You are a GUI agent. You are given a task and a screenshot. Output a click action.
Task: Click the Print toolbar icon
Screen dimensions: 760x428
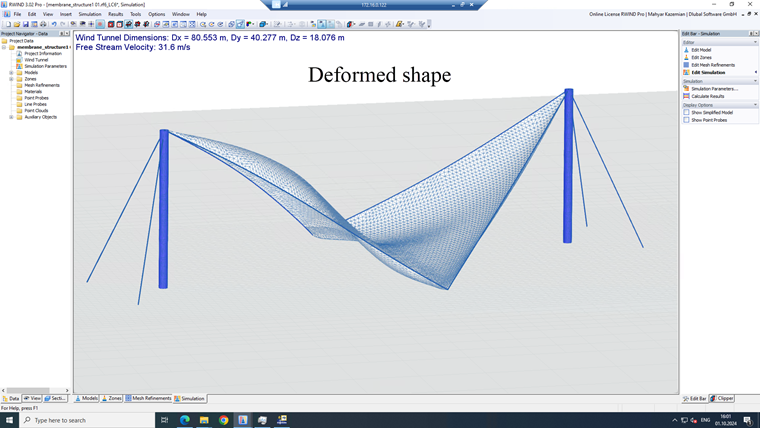(x=43, y=24)
